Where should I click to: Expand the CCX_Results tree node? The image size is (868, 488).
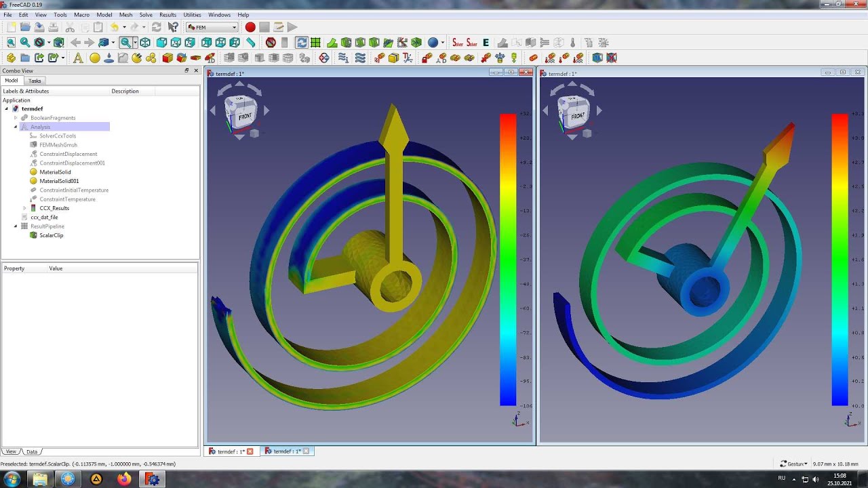click(x=24, y=208)
